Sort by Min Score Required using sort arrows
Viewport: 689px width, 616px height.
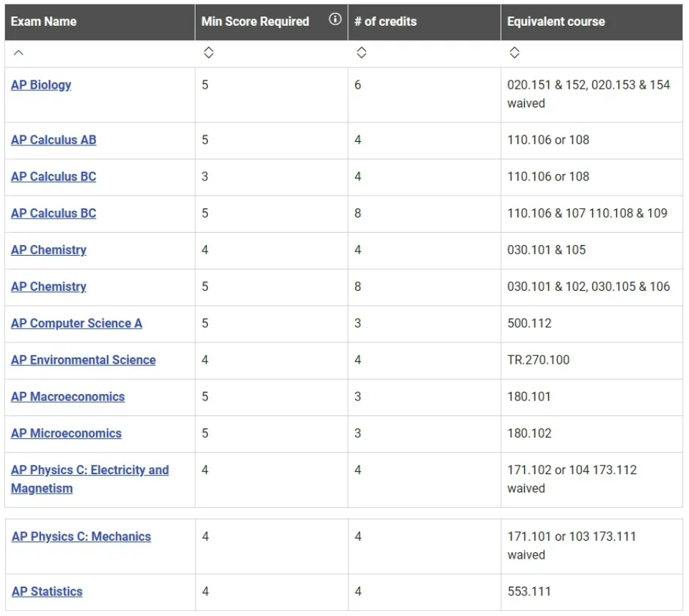tap(208, 53)
